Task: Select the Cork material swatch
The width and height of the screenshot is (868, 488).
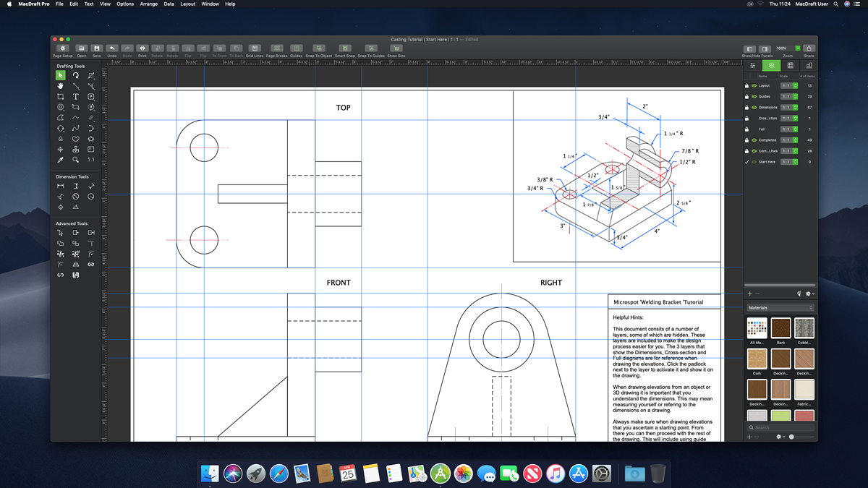Action: coord(757,359)
